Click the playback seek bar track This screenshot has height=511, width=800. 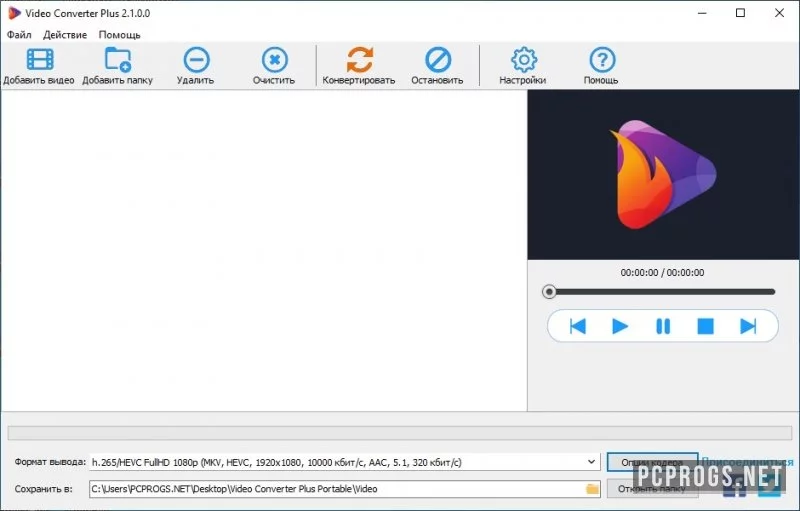(x=662, y=292)
